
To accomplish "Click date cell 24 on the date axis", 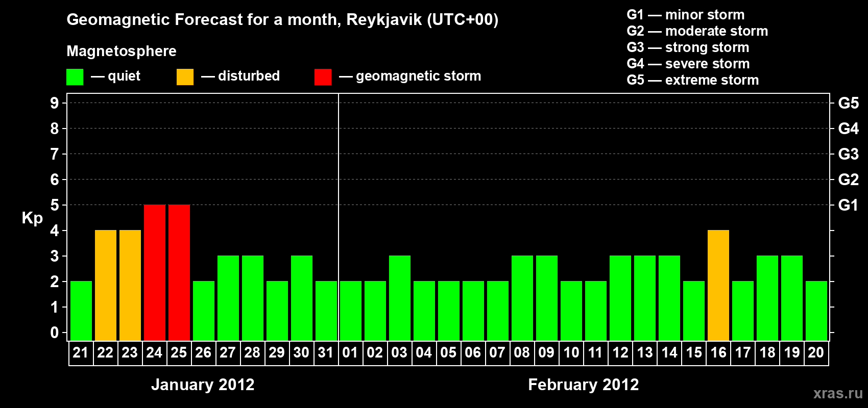I will (155, 353).
